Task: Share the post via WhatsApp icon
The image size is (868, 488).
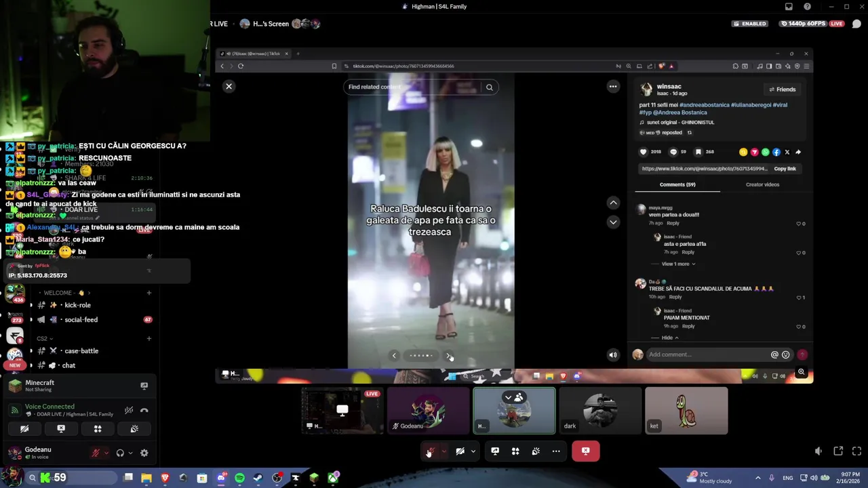Action: coord(766,152)
